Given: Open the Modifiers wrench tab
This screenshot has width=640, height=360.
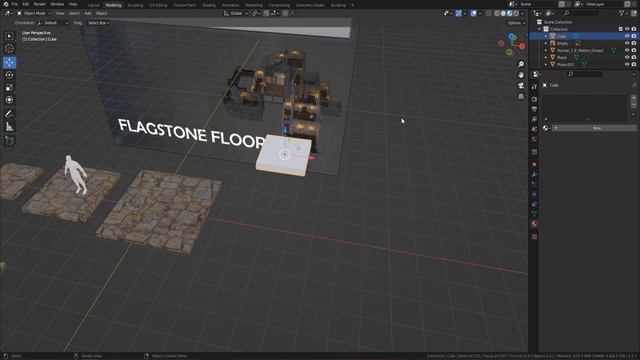Looking at the screenshot, I should tap(534, 174).
